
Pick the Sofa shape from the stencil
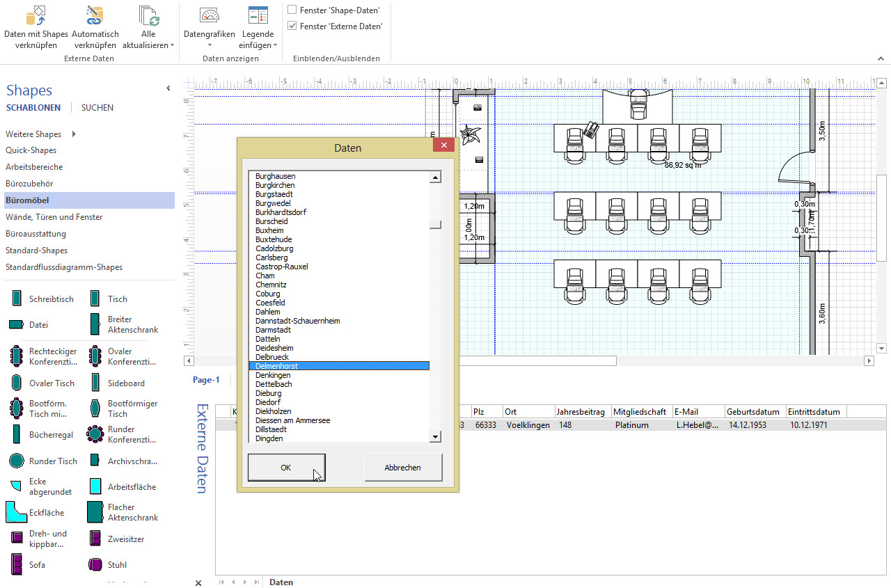[x=16, y=564]
